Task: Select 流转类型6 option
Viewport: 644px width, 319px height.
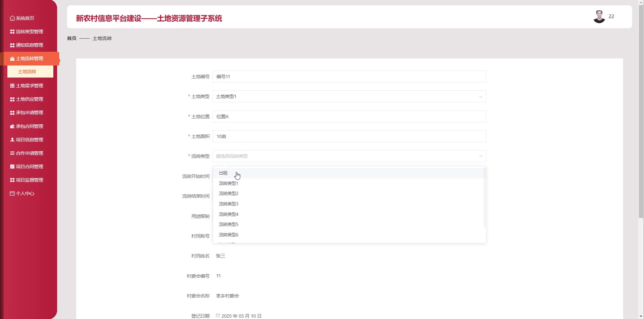Action: tap(348, 235)
